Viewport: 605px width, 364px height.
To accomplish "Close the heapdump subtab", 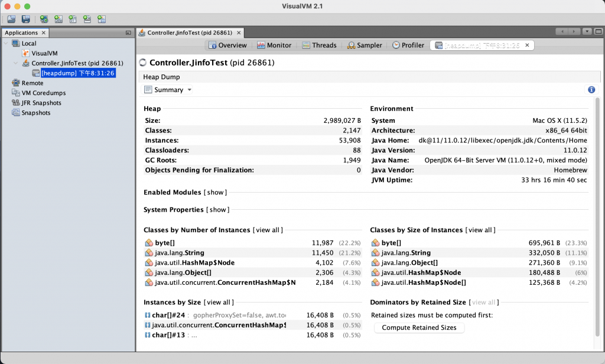I will click(528, 45).
